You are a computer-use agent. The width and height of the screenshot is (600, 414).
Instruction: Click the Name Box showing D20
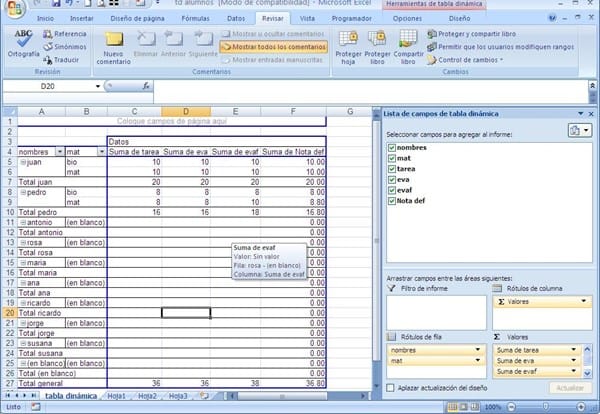click(48, 86)
